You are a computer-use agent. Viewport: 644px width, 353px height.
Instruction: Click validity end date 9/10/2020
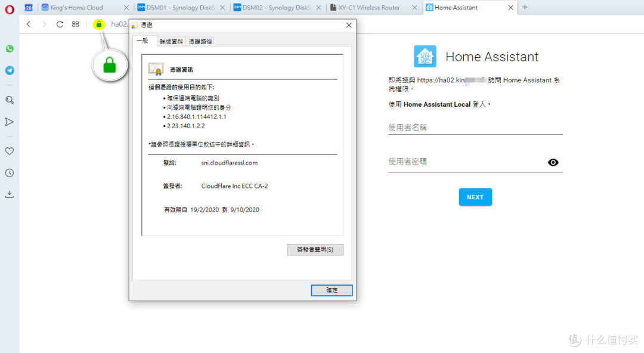(x=245, y=209)
